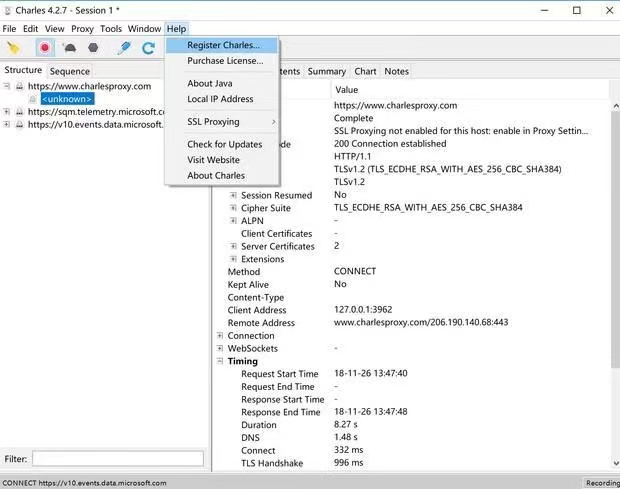Select the TLS Handshake row

tap(412, 463)
